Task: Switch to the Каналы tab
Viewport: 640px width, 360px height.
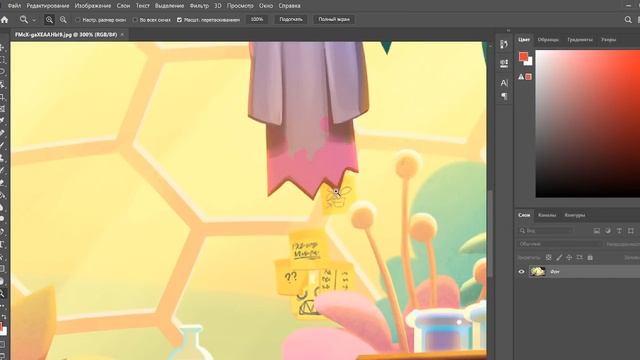Action: click(547, 215)
